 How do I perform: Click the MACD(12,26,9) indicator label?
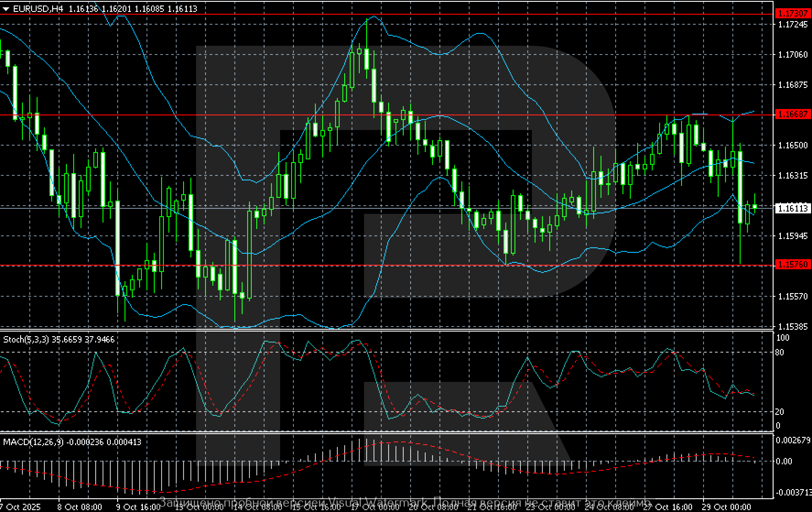coord(33,442)
